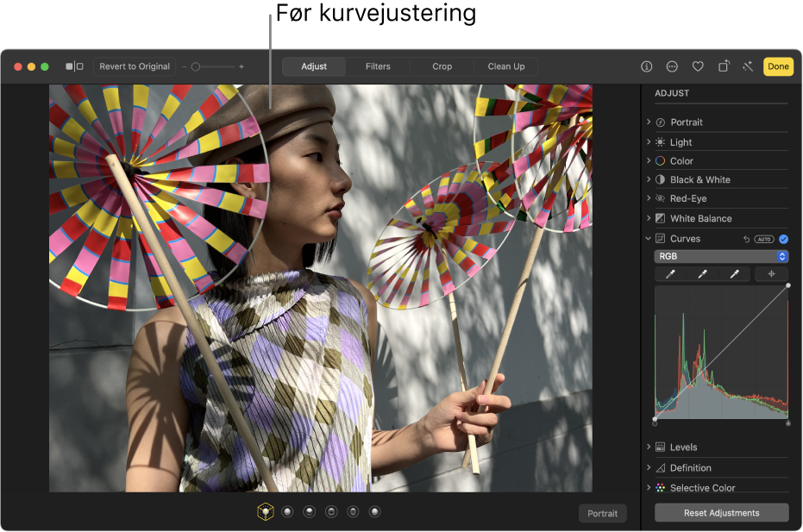Expand the Levels section
Screen dimensions: 803x532
649,447
